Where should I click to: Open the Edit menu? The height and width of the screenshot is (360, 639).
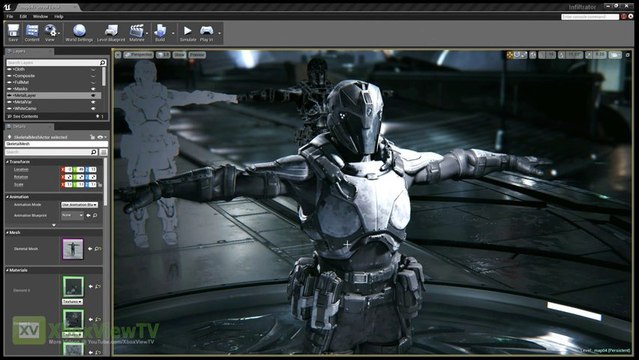coord(23,16)
